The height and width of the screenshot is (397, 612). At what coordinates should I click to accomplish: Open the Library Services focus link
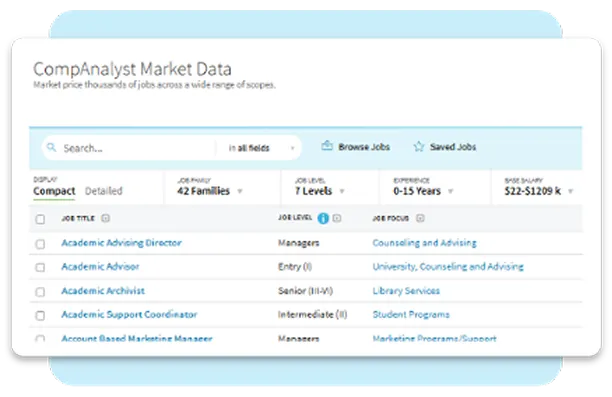(x=406, y=291)
